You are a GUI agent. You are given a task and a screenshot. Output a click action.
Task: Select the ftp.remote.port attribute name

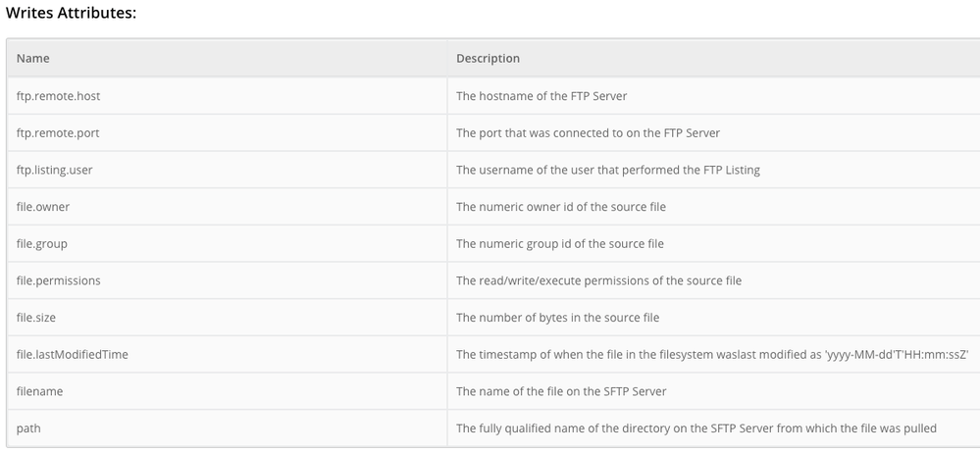tap(58, 132)
